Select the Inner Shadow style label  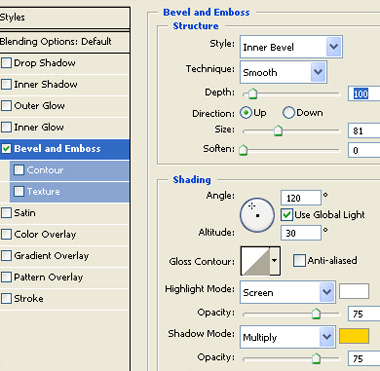pyautogui.click(x=46, y=84)
